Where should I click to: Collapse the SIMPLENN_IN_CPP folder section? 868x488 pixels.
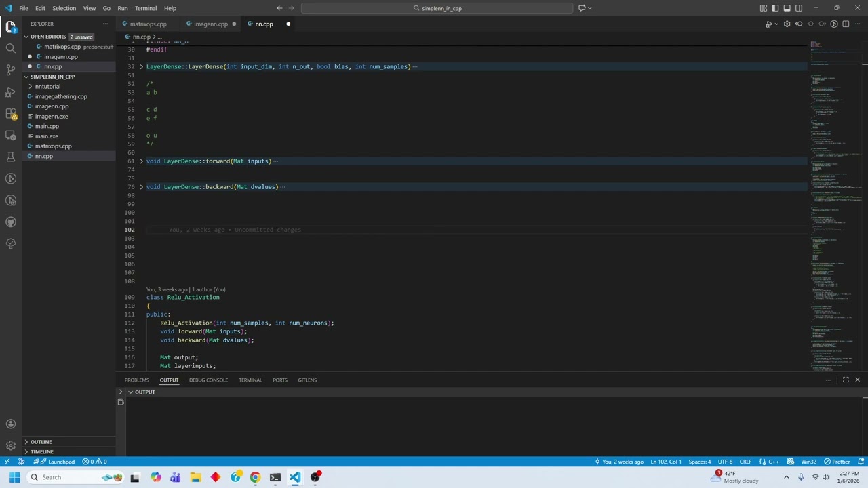26,77
